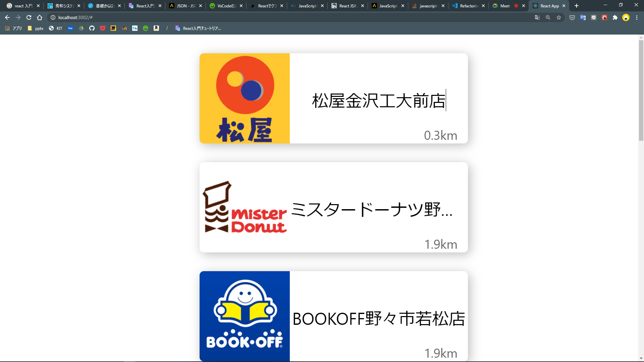Open the LINE extension icon
Screen dimensions: 644x362
(594, 17)
